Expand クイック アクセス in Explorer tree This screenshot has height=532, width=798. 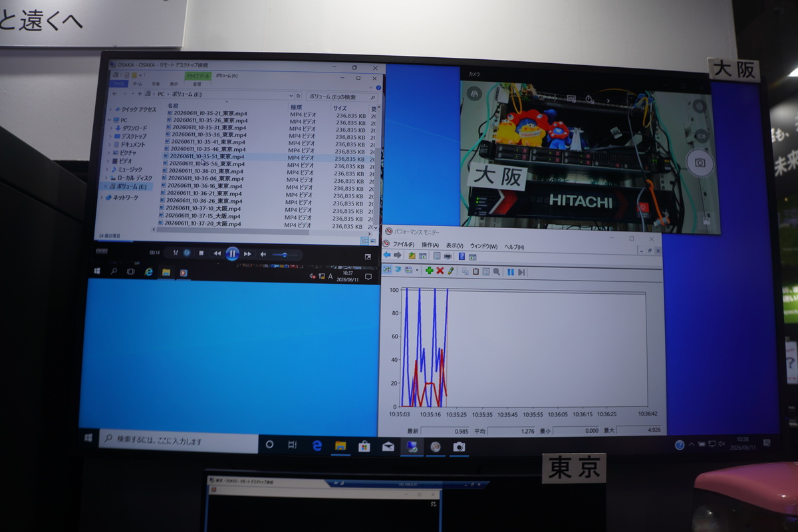(110, 109)
